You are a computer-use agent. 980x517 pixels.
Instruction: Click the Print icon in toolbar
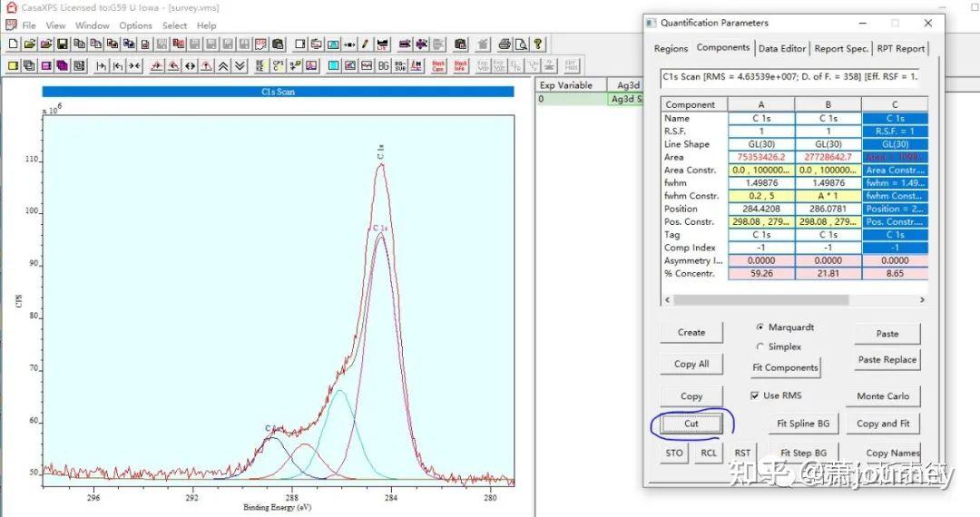pos(505,44)
